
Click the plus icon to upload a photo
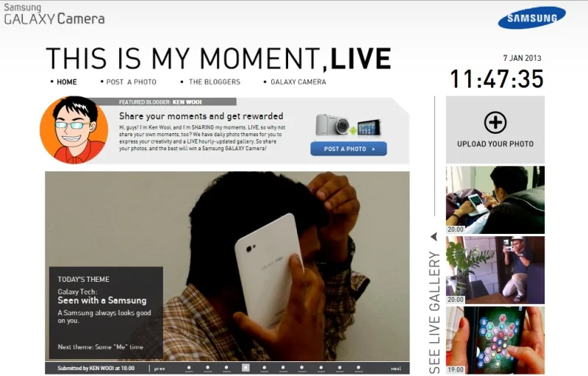click(x=495, y=122)
